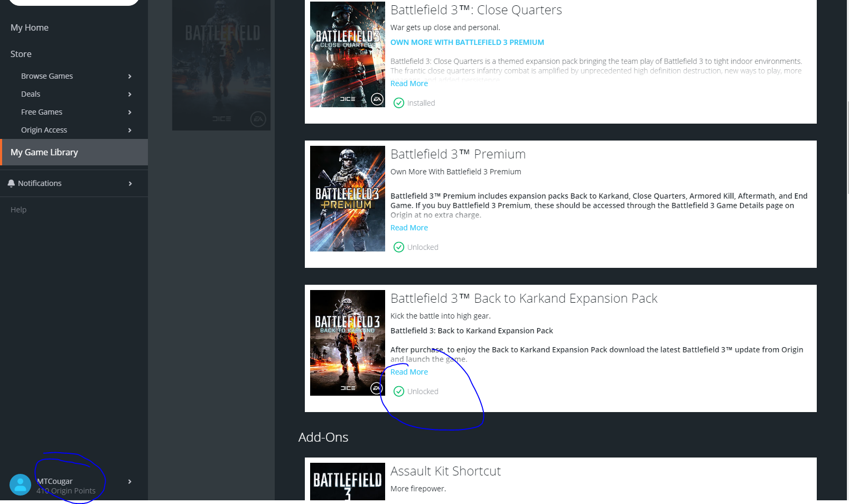Open Browse Games menu item
The height and width of the screenshot is (504, 849).
point(47,76)
